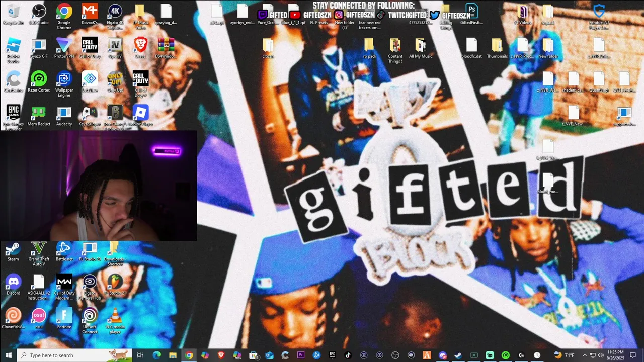644x362 pixels.
Task: Open Google Chrome desktop shortcut
Action: pyautogui.click(x=64, y=17)
